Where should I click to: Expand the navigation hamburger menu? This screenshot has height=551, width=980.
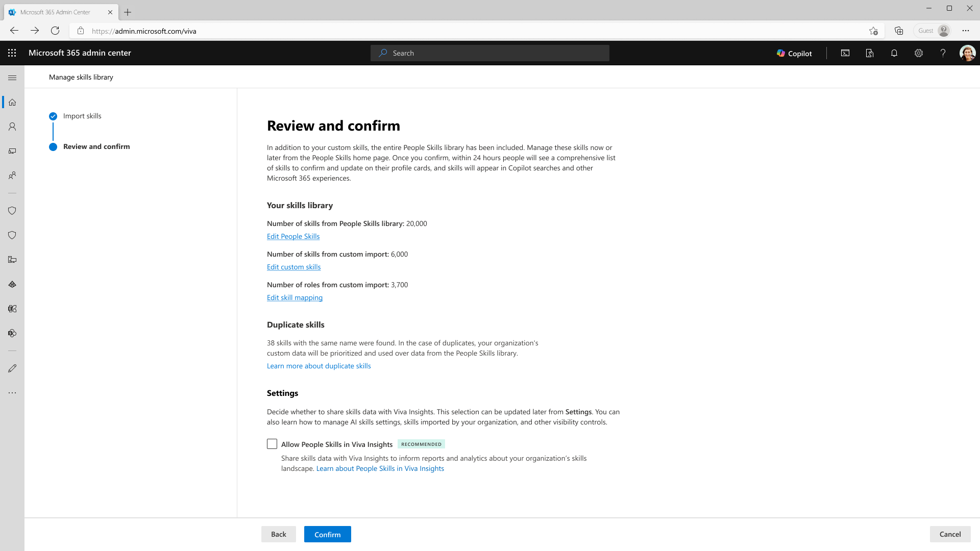point(12,78)
